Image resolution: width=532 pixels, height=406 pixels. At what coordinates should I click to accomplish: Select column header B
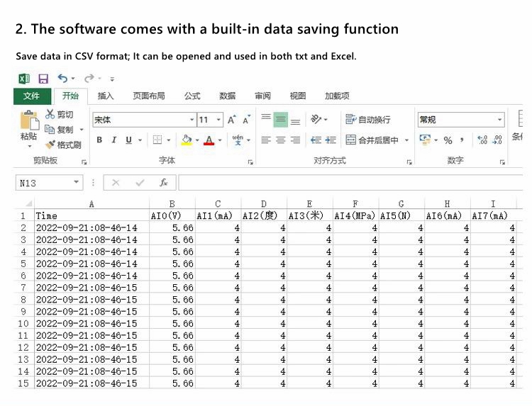click(172, 204)
